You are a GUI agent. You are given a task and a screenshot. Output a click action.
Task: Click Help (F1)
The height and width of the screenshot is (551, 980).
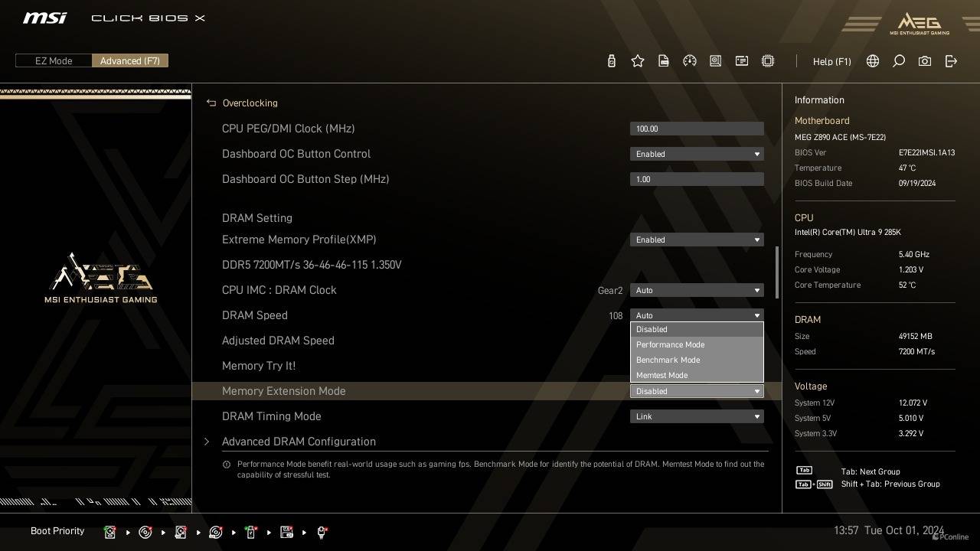tap(831, 61)
